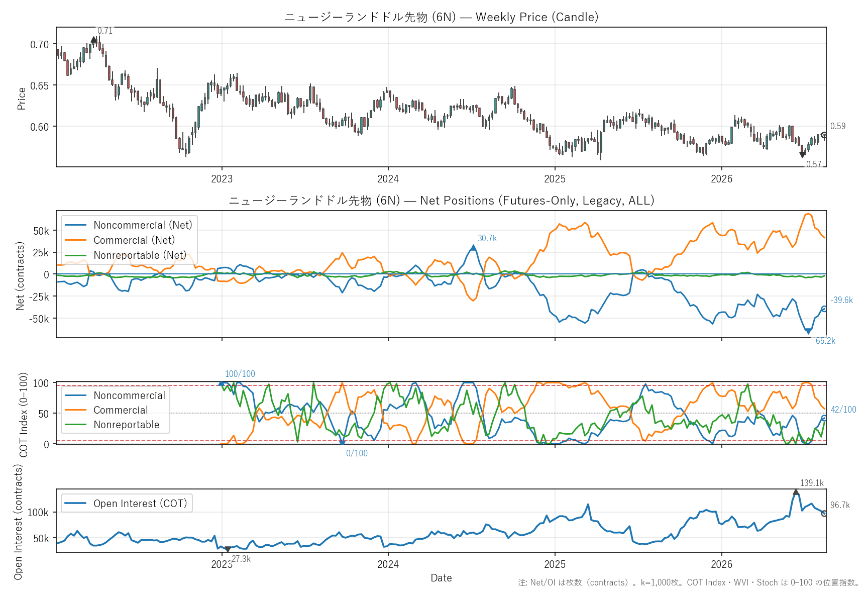This screenshot has width=868, height=593.
Task: Click the 0.70 tick on the Price axis
Action: (40, 44)
